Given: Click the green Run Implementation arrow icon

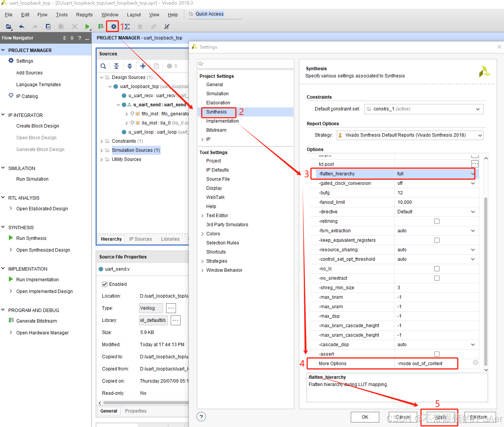Looking at the screenshot, I should coord(11,279).
